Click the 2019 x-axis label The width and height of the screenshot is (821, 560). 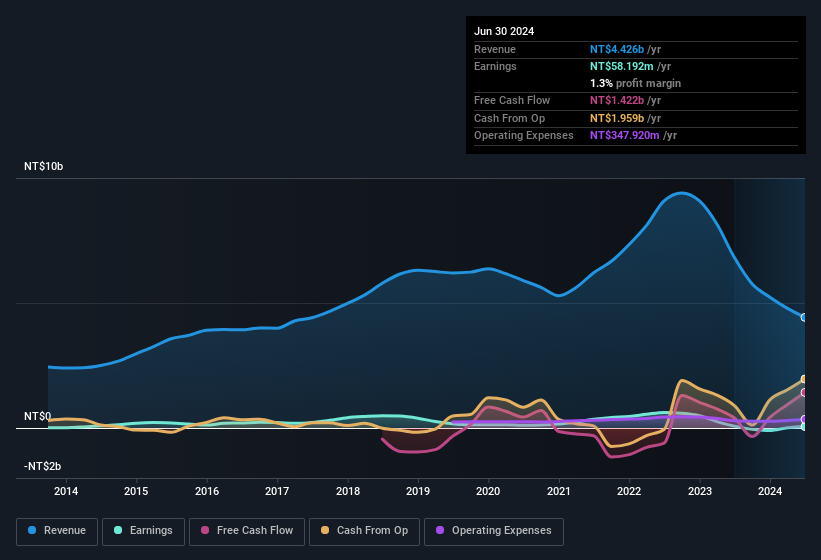tap(418, 491)
